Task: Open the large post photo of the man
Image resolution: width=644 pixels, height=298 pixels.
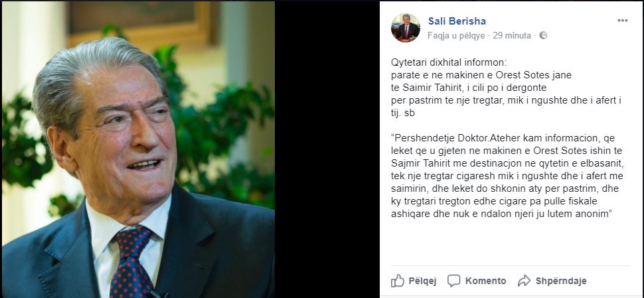Action: click(138, 149)
